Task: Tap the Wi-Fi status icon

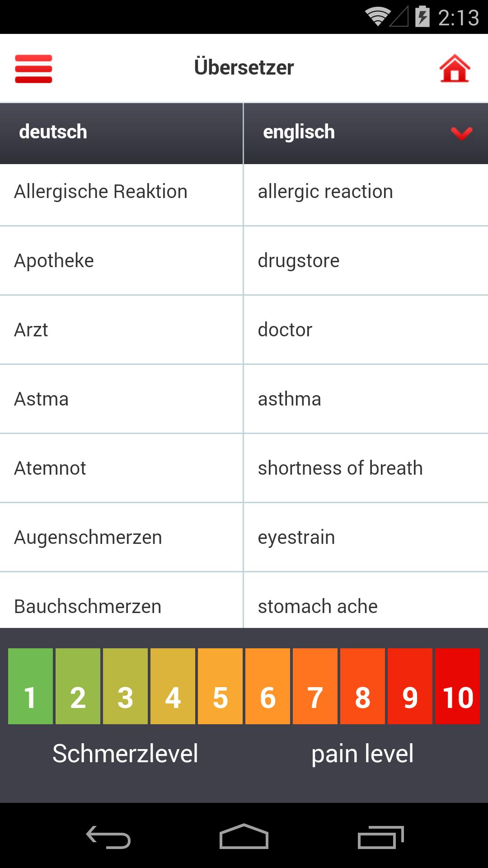Action: 377,17
